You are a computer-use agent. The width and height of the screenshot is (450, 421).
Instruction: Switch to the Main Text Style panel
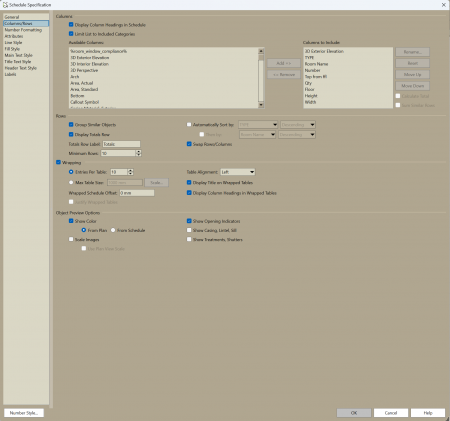19,55
